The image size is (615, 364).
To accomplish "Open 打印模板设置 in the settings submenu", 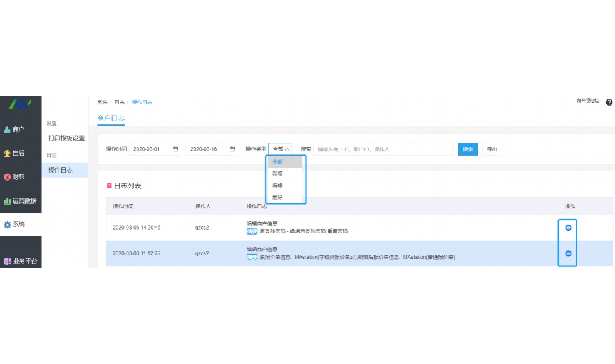I will 66,138.
